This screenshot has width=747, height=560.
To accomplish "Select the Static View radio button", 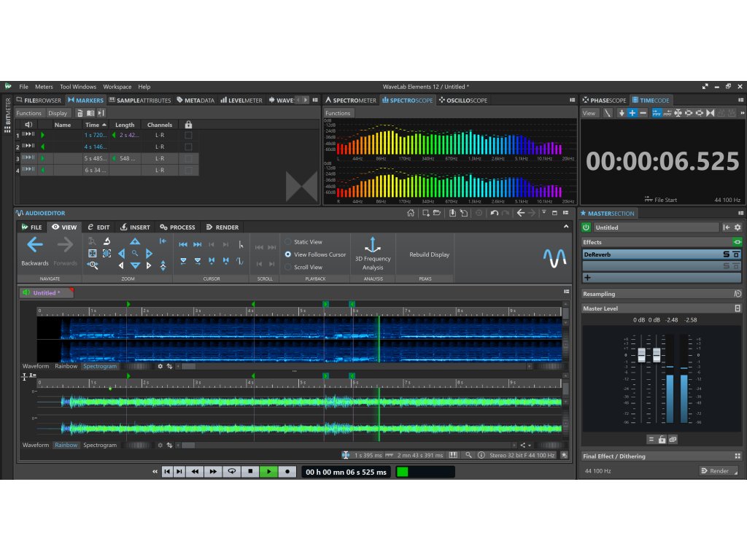I will 288,242.
